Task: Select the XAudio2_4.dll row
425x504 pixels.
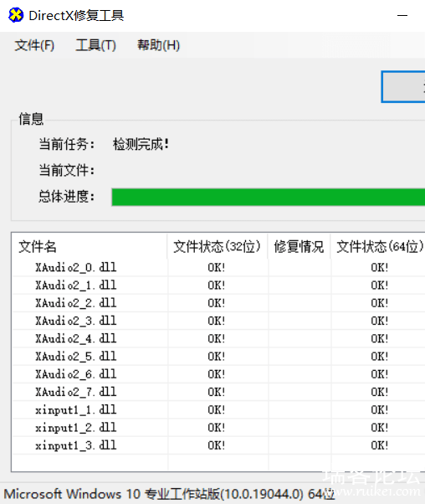Action: (218, 338)
